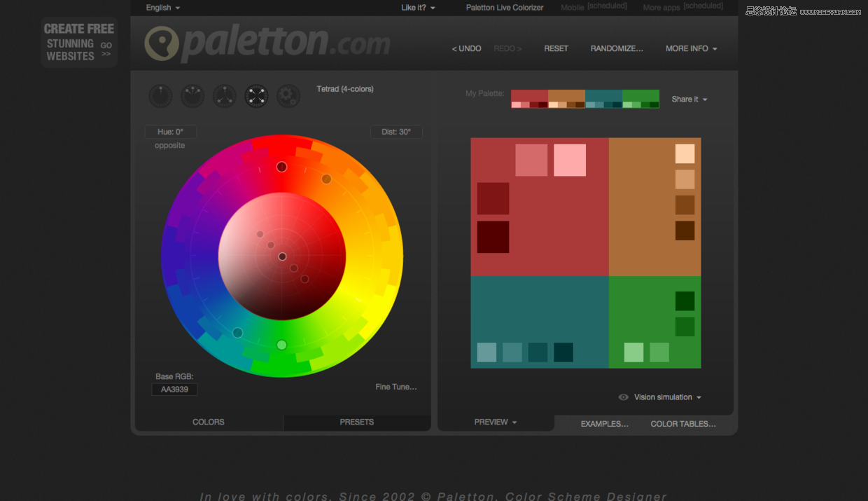Open the Color Tables tab
Screen dimensions: 868x501
coord(683,424)
